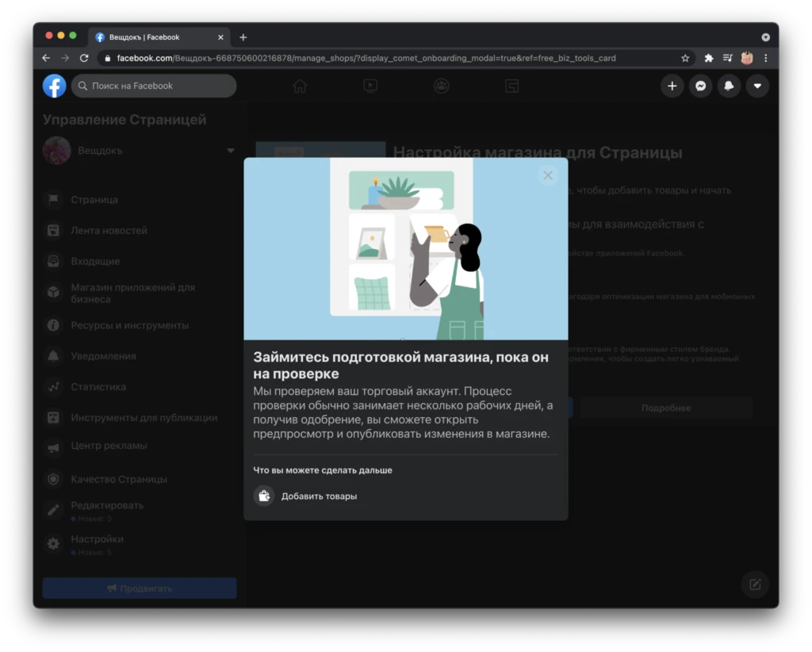Click the Центр рекламы megaphone icon
Viewport: 812px width, 652px height.
pyautogui.click(x=53, y=447)
